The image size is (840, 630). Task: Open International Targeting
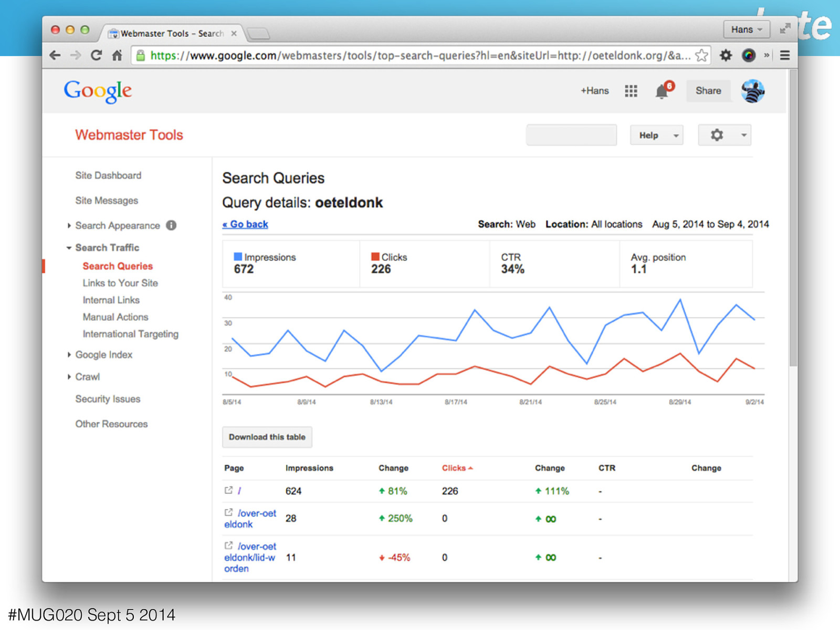tap(131, 334)
